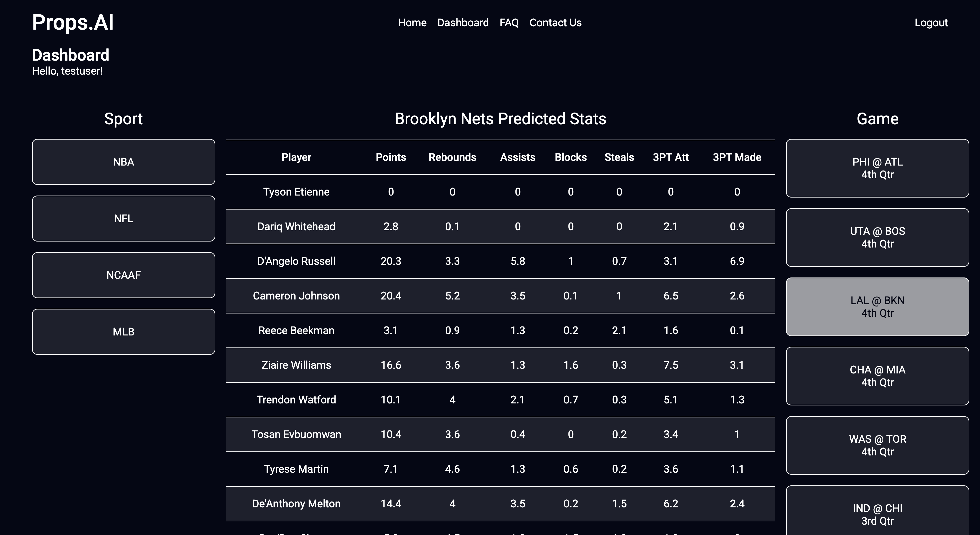Viewport: 980px width, 535px height.
Task: Click the Cameron Johnson player name
Action: (296, 296)
